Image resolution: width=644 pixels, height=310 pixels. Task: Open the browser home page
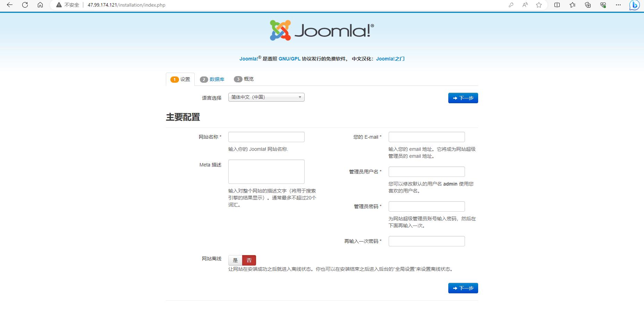40,5
